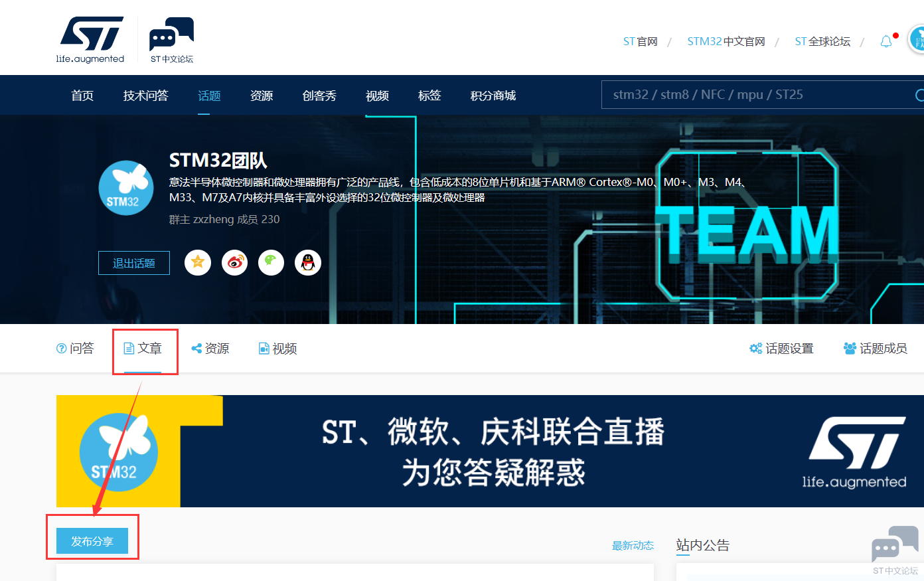Share the topic to Weibo
924x581 pixels.
point(234,262)
